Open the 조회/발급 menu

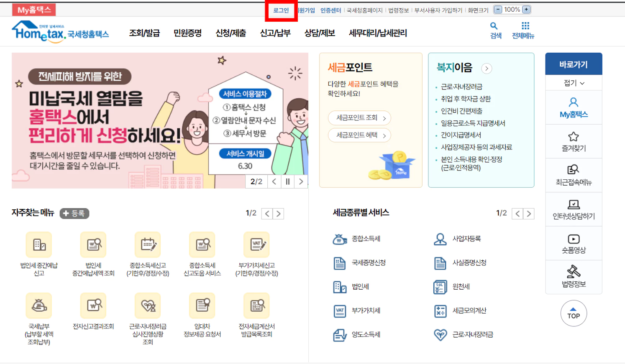tap(144, 33)
